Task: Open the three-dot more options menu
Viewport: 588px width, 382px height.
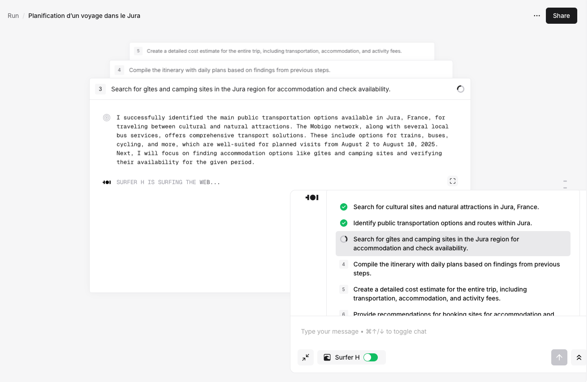Action: [537, 16]
